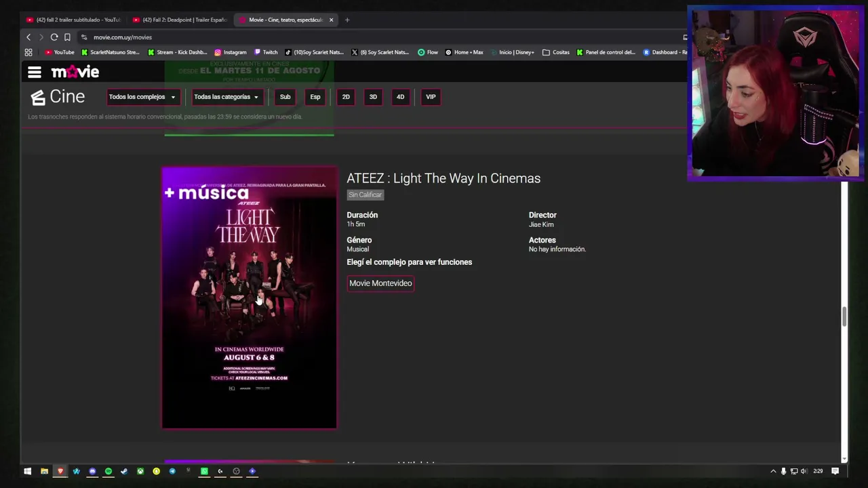Open the hamburger menu next to the Movie logo
The height and width of the screenshot is (488, 868).
[x=35, y=72]
